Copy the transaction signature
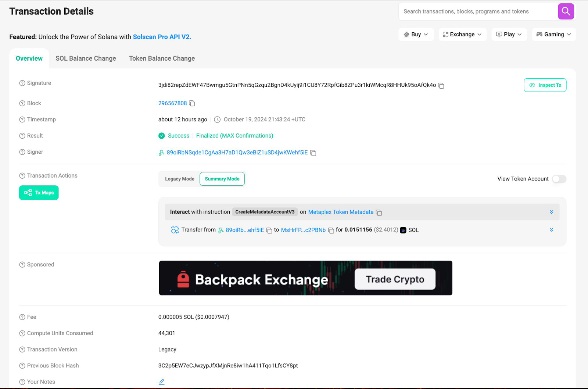588x389 pixels. click(x=441, y=85)
